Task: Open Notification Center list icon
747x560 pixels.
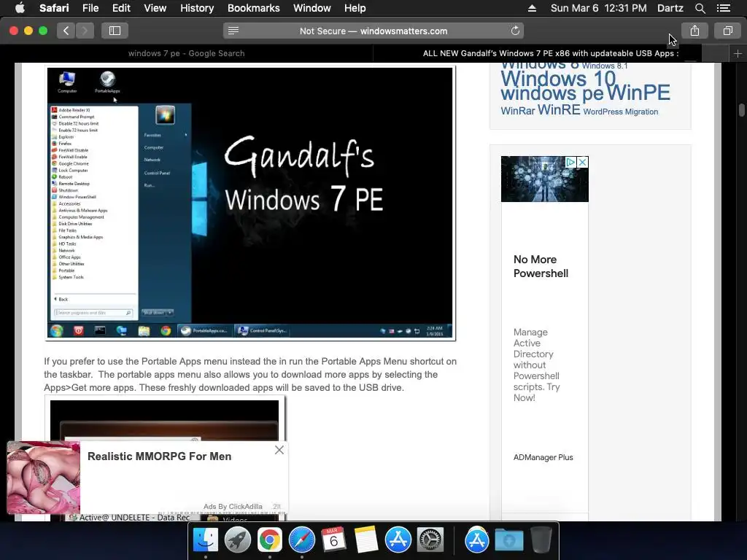Action: [724, 8]
